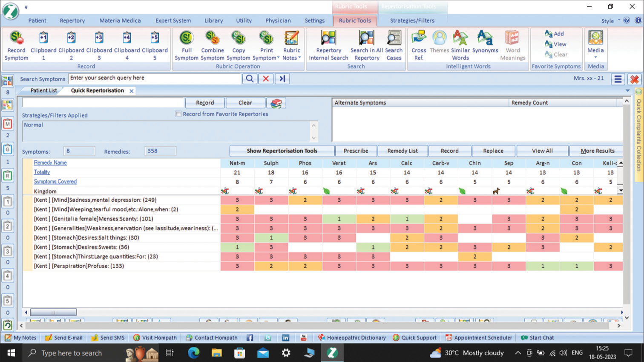Click Search in All Repertory
The height and width of the screenshot is (362, 644).
(x=367, y=46)
